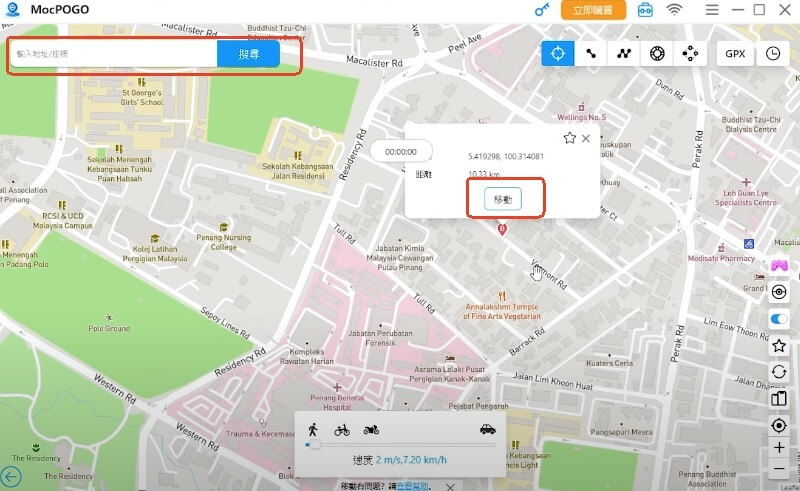The image size is (800, 491).
Task: Add location to favorites star in popup
Action: click(x=569, y=138)
